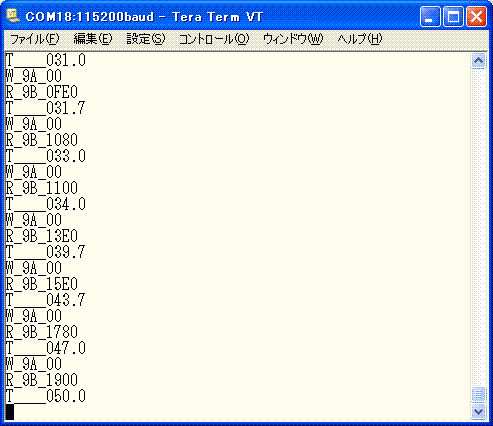The width and height of the screenshot is (493, 426).
Task: Open the ファイル(F) menu
Action: pos(35,39)
